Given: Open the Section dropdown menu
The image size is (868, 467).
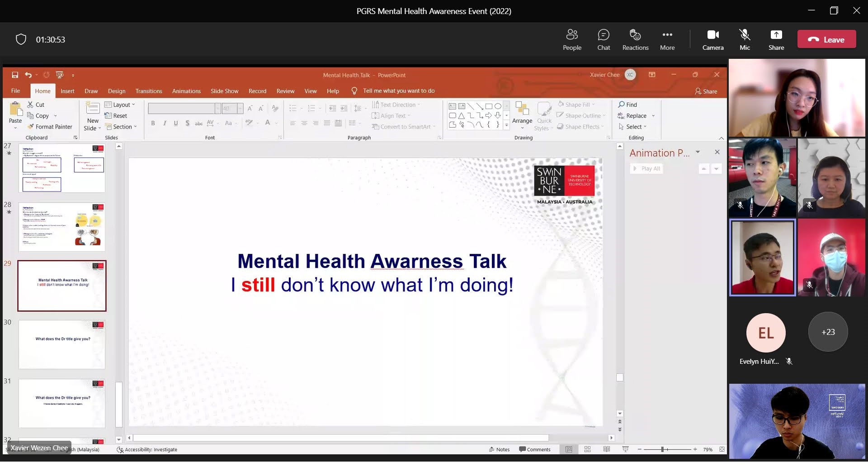Looking at the screenshot, I should 121,127.
